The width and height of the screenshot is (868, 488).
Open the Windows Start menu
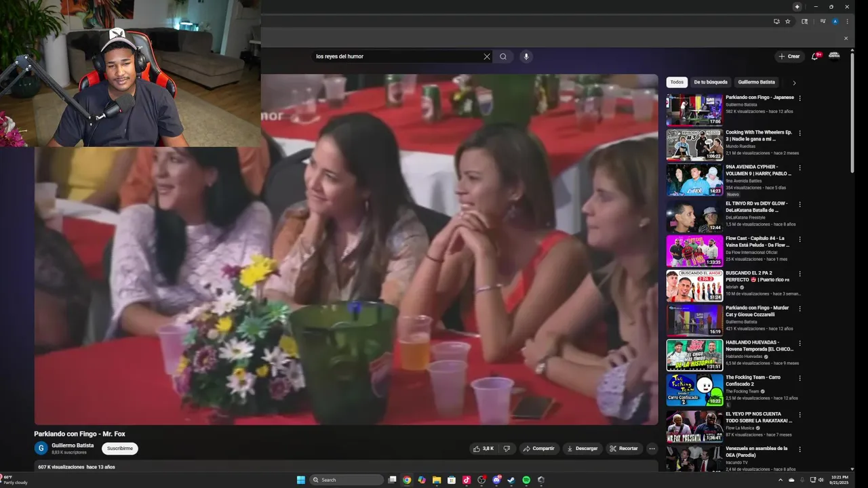300,480
